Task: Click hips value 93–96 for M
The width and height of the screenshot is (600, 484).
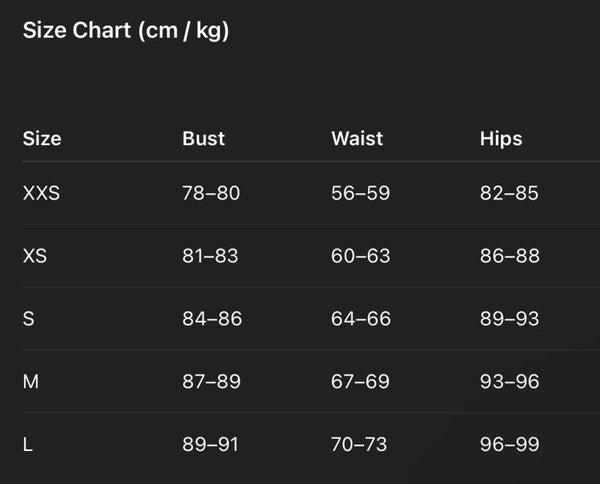Action: coord(509,382)
